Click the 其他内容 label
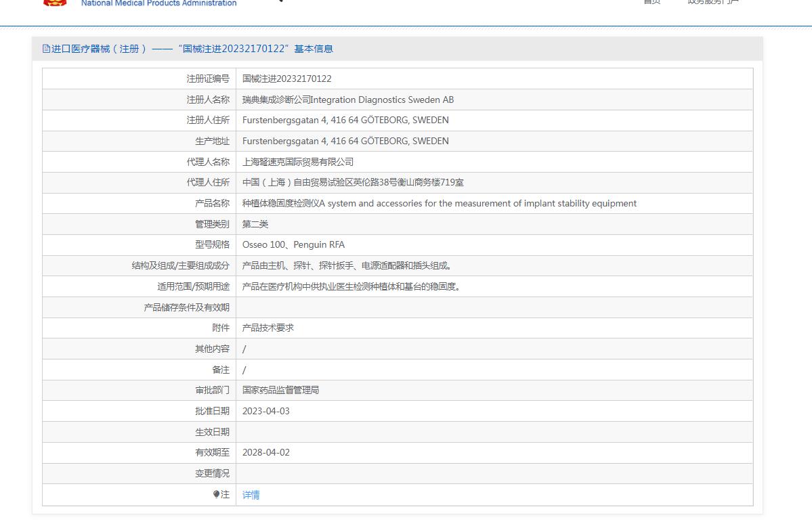The image size is (812, 526). [213, 349]
